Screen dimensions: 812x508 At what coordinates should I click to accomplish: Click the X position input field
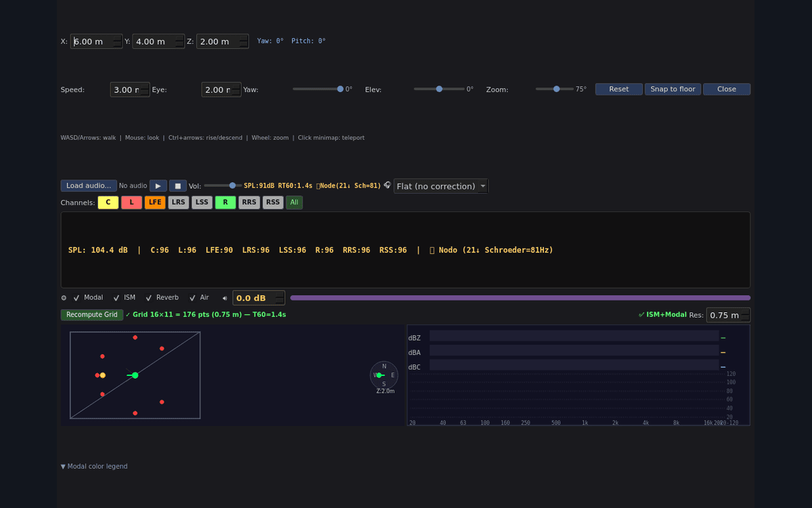96,41
